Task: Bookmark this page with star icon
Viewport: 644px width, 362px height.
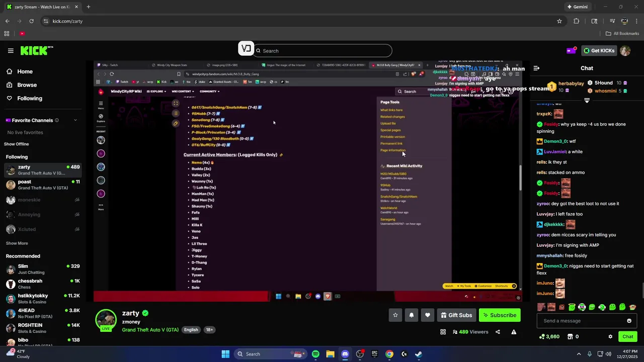Action: click(559, 21)
